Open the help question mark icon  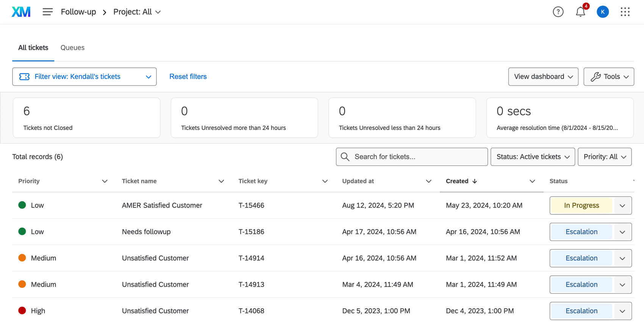(x=558, y=12)
